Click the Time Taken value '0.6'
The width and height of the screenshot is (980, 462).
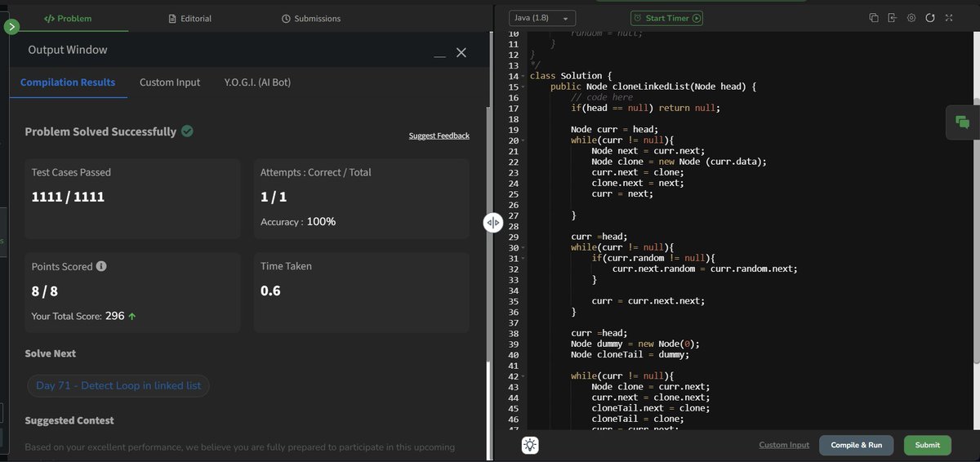pyautogui.click(x=270, y=291)
